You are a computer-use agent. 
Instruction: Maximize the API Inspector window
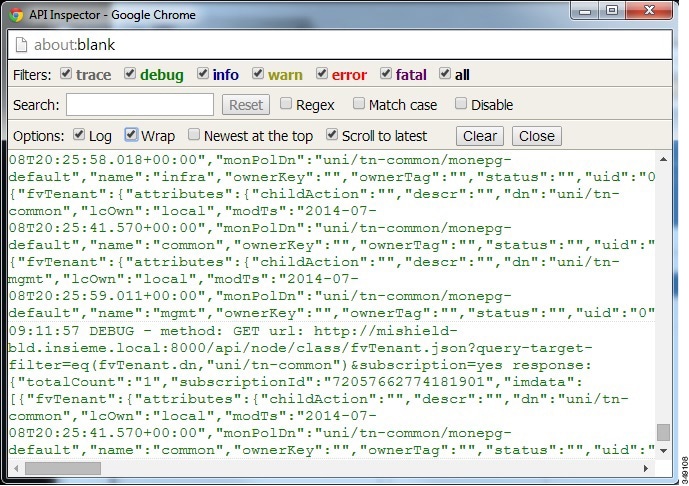pyautogui.click(x=612, y=11)
